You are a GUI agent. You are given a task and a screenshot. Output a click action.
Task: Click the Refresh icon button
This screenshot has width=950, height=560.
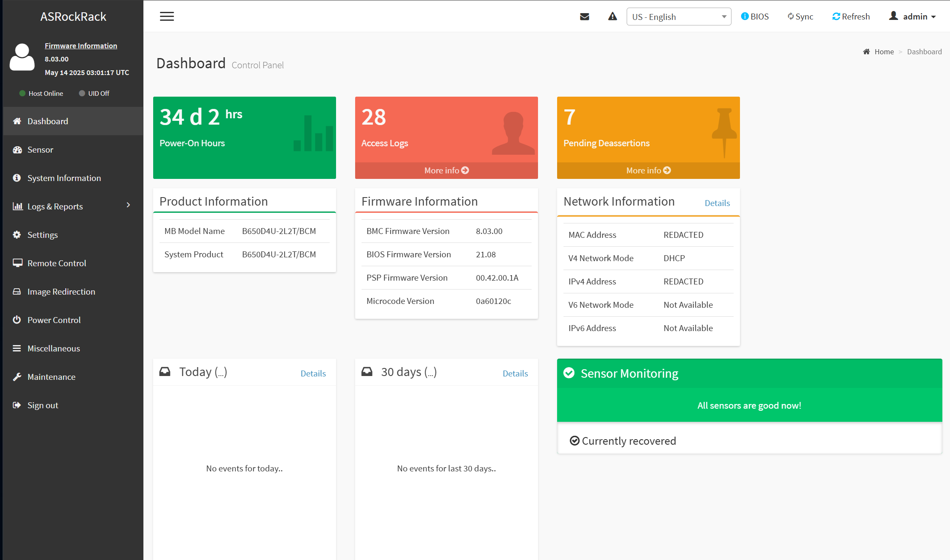836,17
